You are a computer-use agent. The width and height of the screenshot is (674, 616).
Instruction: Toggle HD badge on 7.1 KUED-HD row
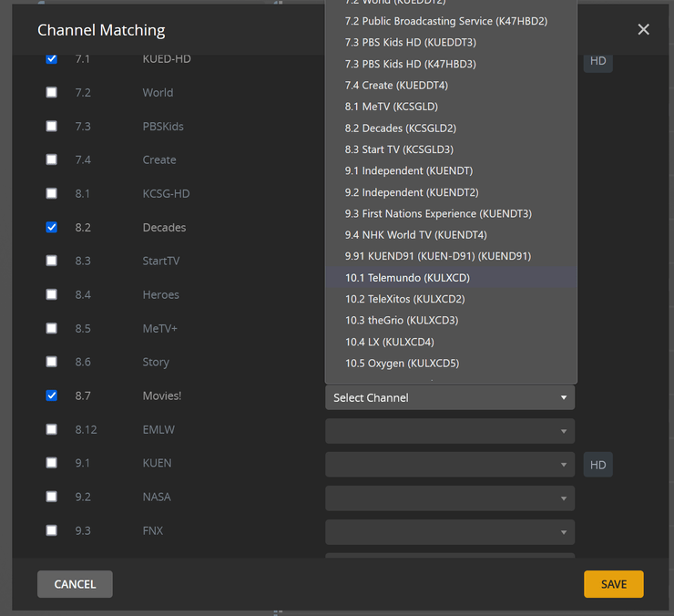597,62
